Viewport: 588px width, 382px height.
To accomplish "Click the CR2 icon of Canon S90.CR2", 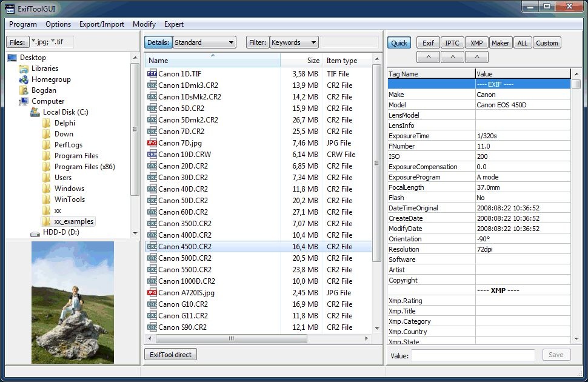I will click(152, 327).
